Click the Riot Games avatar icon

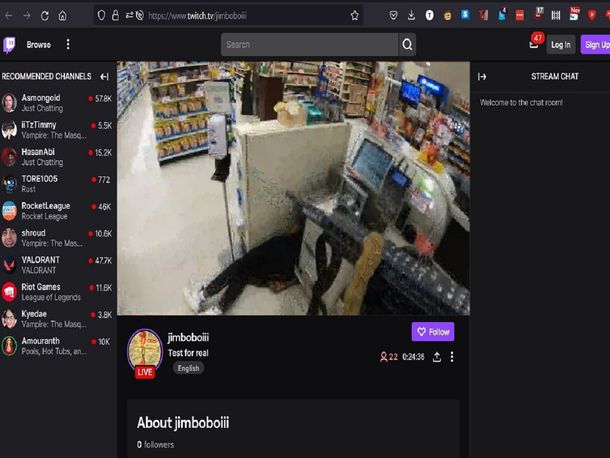click(x=9, y=292)
